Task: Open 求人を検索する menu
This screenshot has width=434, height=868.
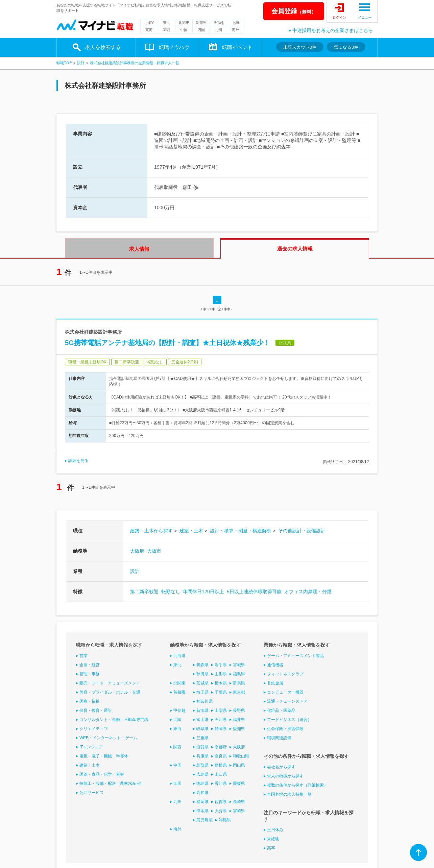Action: pos(96,47)
